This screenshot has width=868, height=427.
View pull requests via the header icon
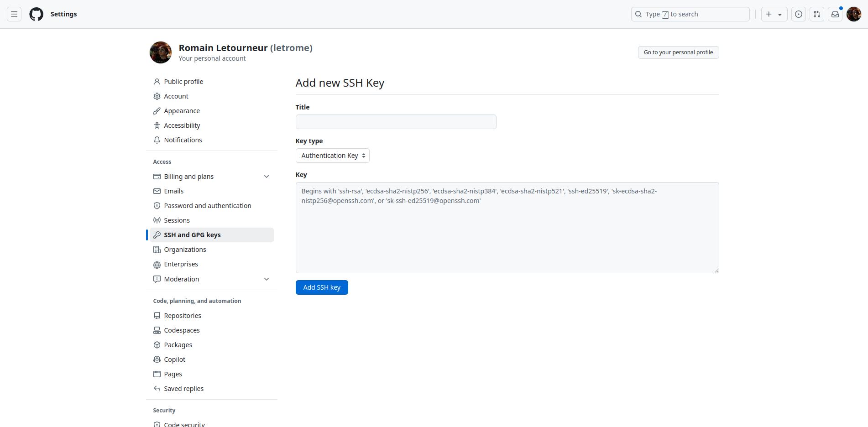tap(816, 14)
